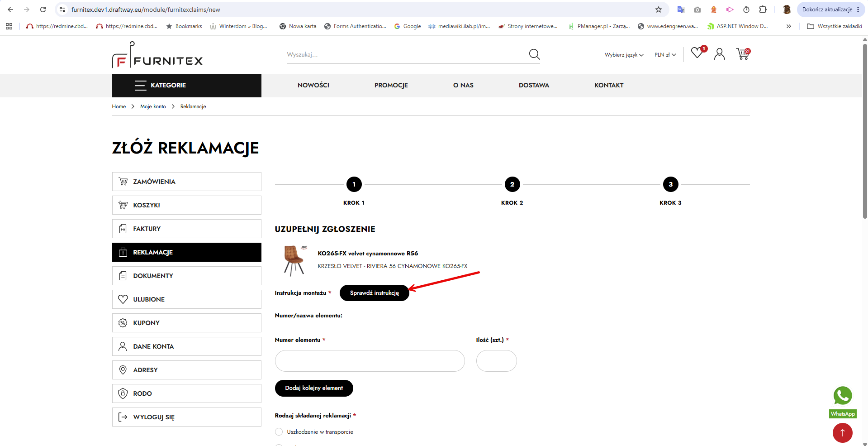
Task: Click the Dodaj kolejny element button
Action: click(314, 388)
